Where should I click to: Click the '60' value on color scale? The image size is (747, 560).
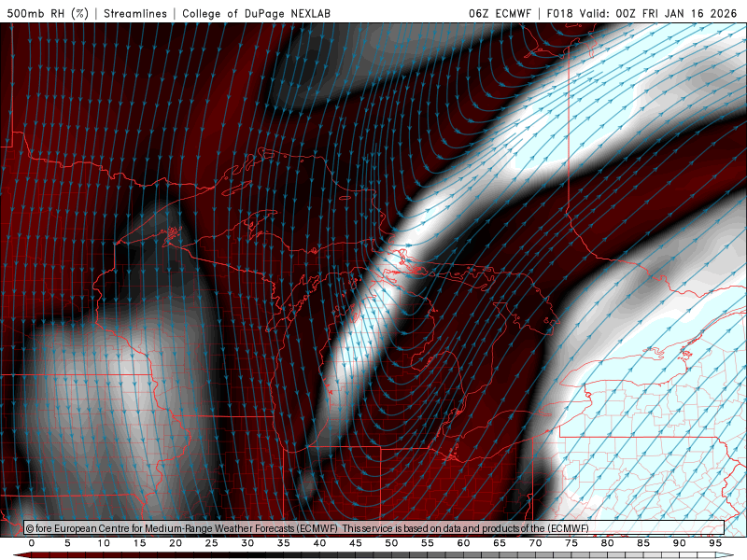463,543
